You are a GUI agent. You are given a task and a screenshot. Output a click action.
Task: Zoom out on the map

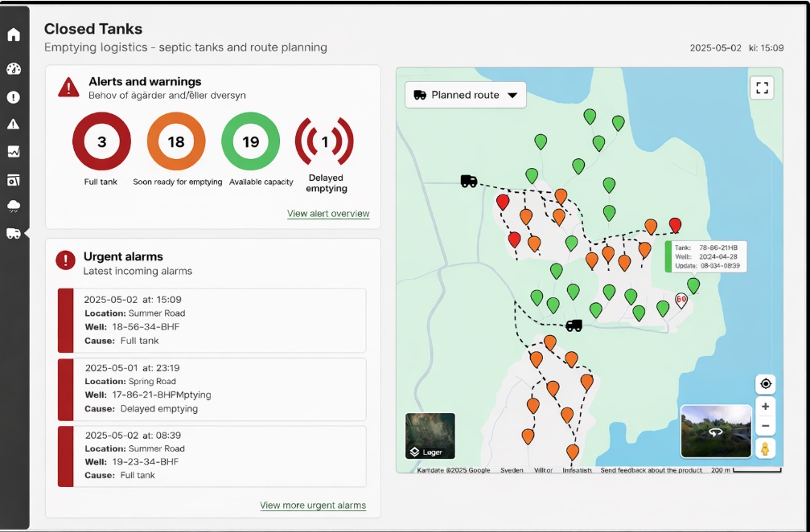[x=765, y=426]
